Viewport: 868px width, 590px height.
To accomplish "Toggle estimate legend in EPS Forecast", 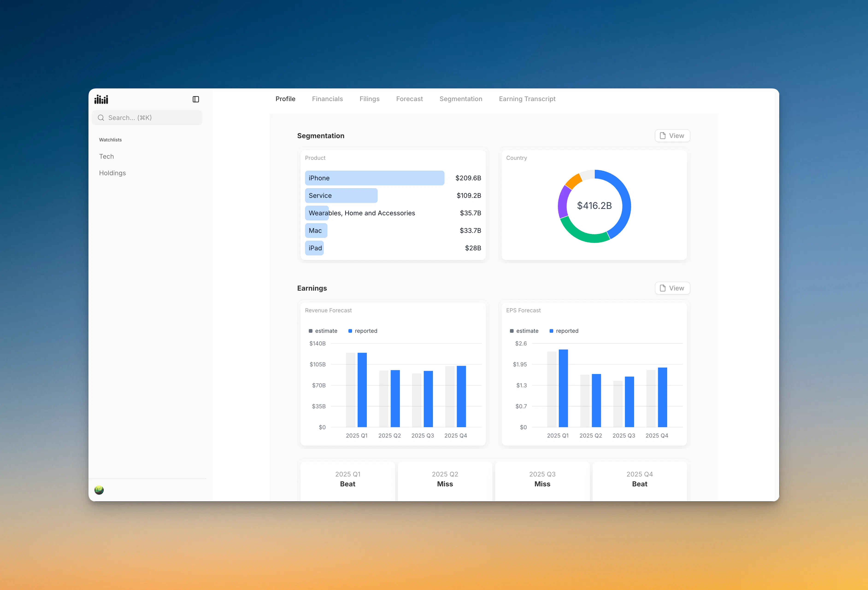I will (x=524, y=331).
